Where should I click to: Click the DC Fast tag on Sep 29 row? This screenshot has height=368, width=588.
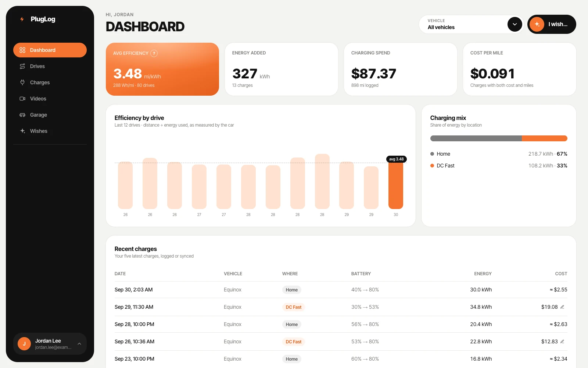(294, 307)
